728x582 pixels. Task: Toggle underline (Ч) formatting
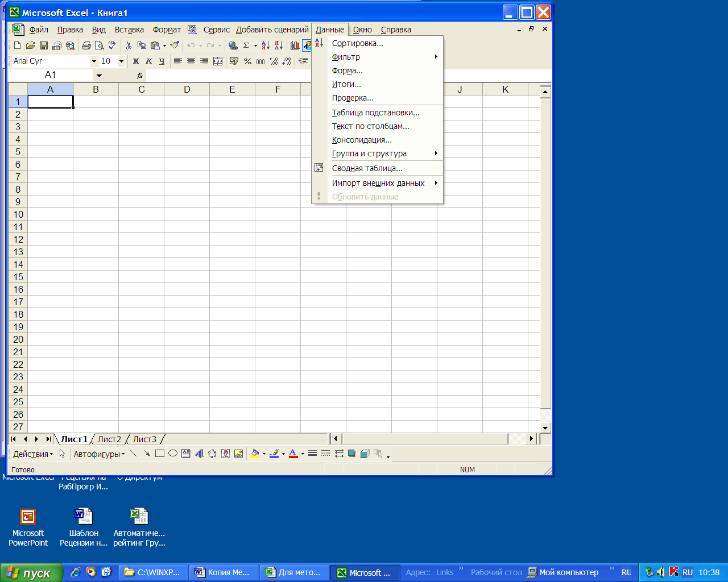pyautogui.click(x=162, y=61)
